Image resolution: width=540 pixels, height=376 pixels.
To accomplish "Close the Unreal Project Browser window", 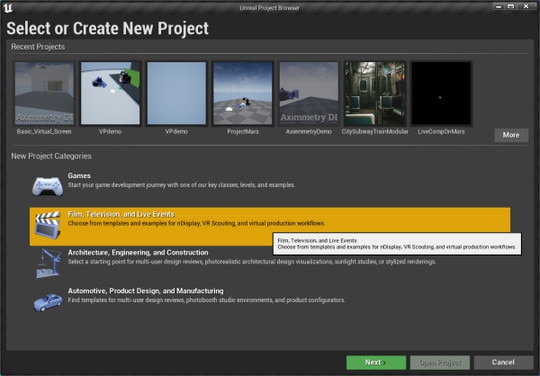I will pyautogui.click(x=526, y=6).
